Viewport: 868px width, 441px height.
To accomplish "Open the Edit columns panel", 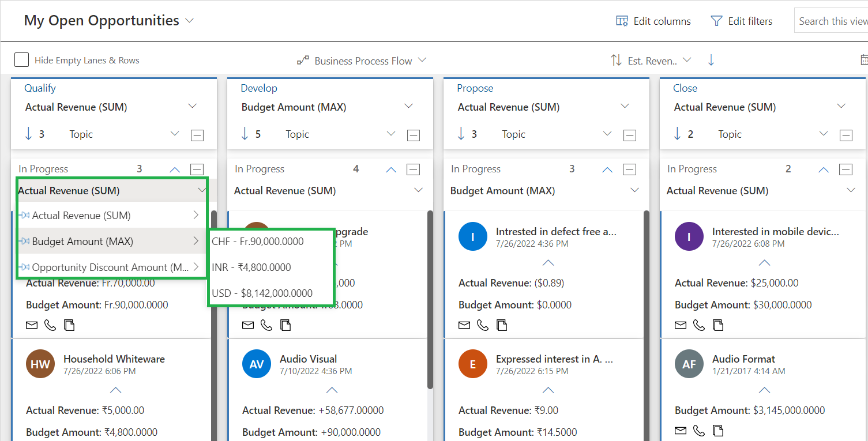I will [653, 21].
